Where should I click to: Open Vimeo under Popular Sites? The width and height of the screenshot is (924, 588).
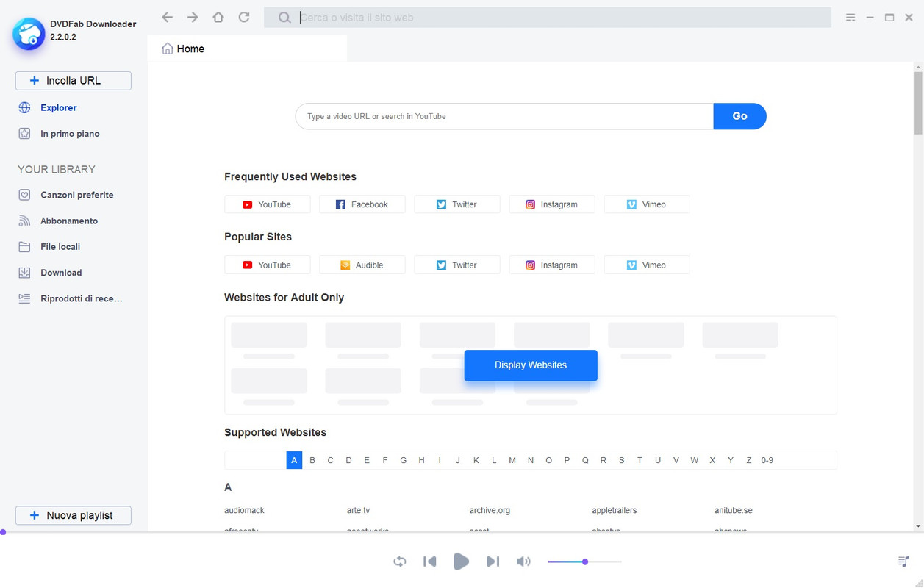[x=647, y=265]
